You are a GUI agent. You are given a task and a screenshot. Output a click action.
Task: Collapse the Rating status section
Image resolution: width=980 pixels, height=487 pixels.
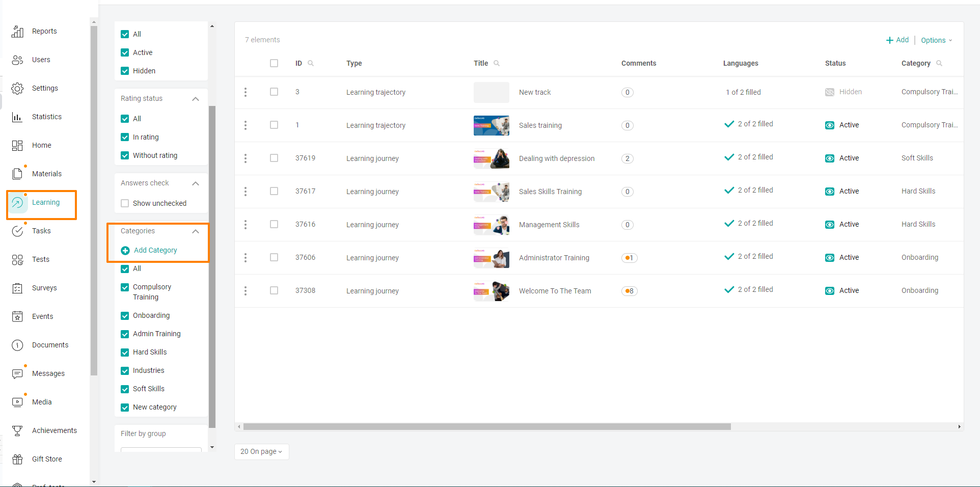point(196,99)
